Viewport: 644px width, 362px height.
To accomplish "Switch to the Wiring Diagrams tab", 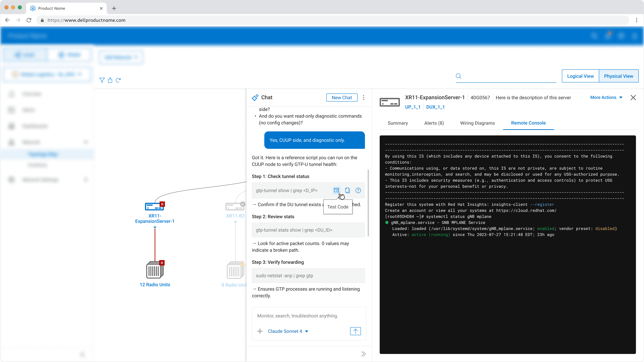I will 477,123.
